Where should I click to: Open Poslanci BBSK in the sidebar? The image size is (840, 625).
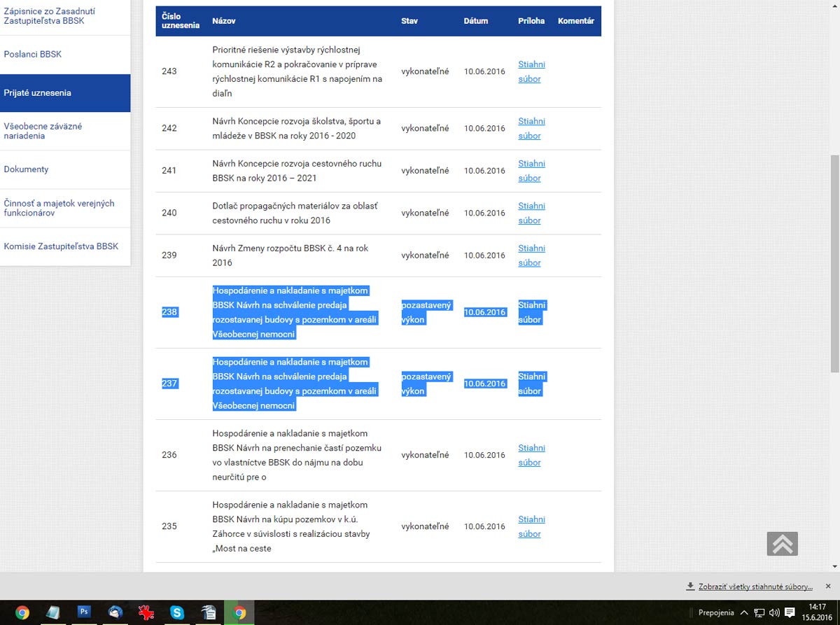click(33, 55)
